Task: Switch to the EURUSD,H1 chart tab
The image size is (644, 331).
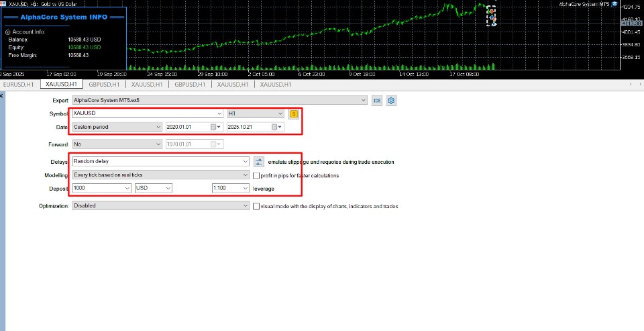Action: [x=19, y=85]
